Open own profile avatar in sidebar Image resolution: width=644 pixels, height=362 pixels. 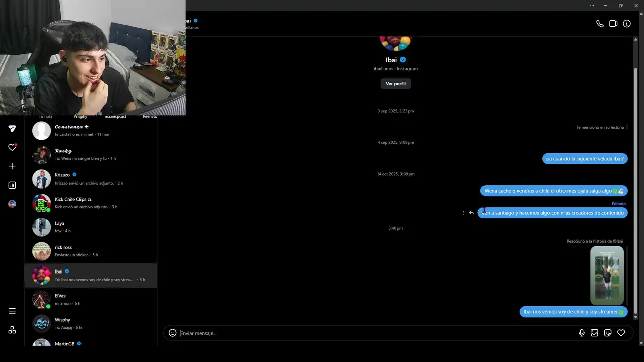tap(12, 204)
